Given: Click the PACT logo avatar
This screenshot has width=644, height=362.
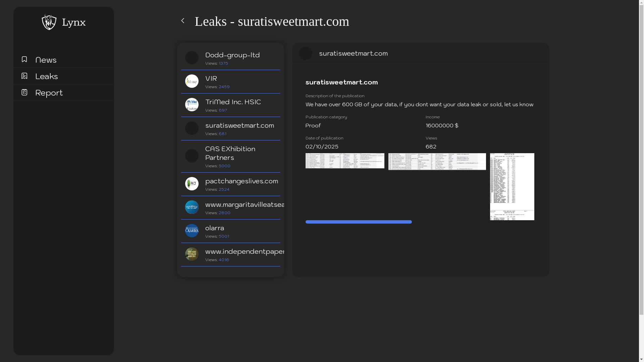Looking at the screenshot, I should (x=192, y=184).
